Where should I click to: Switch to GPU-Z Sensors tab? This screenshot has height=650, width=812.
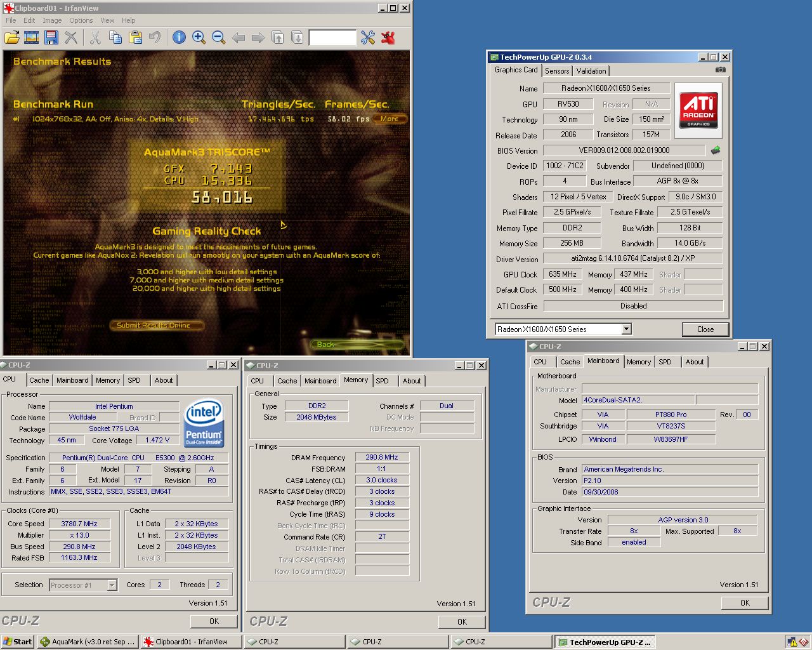[557, 71]
